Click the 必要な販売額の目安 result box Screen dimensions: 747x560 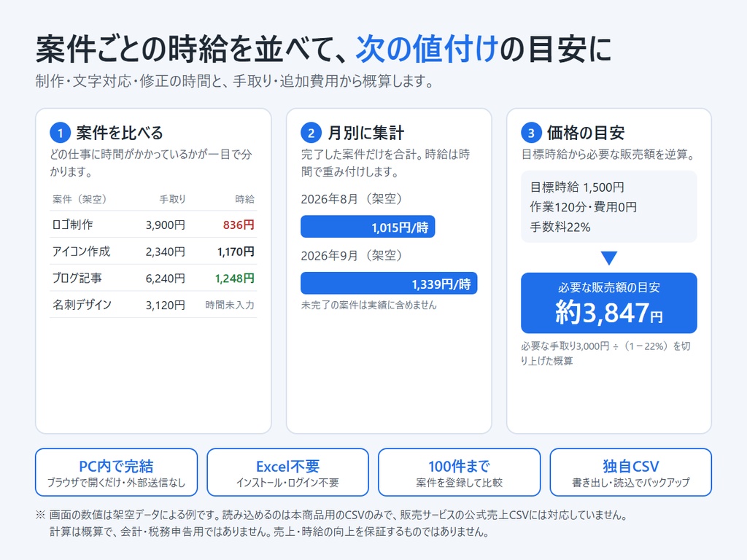(x=609, y=303)
